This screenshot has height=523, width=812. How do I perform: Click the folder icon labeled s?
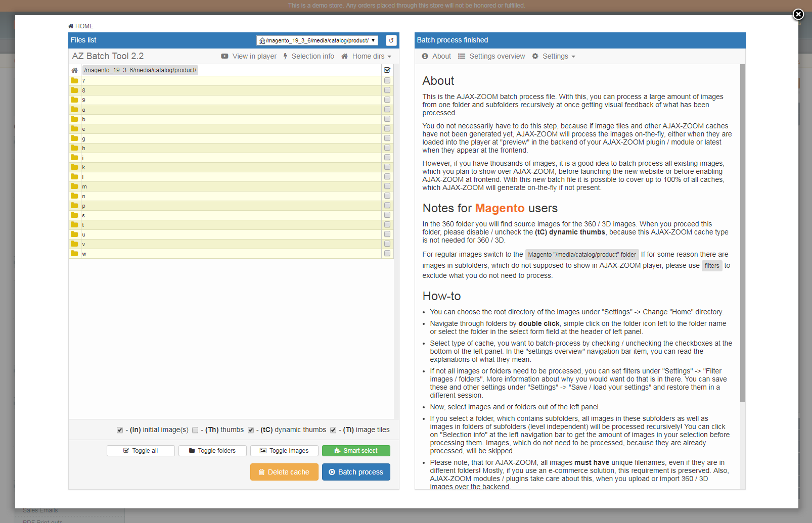point(74,215)
